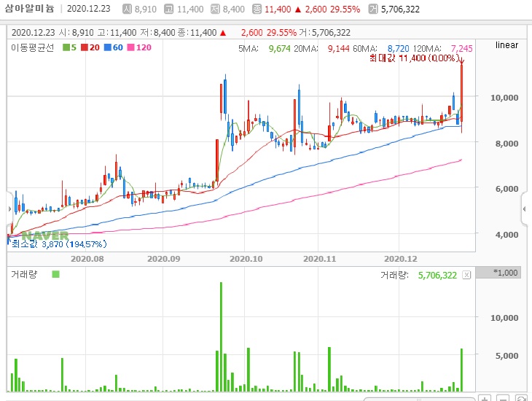The height and width of the screenshot is (401, 532).
Task: Click the 삼아알미늄 stock name
Action: tap(30, 9)
